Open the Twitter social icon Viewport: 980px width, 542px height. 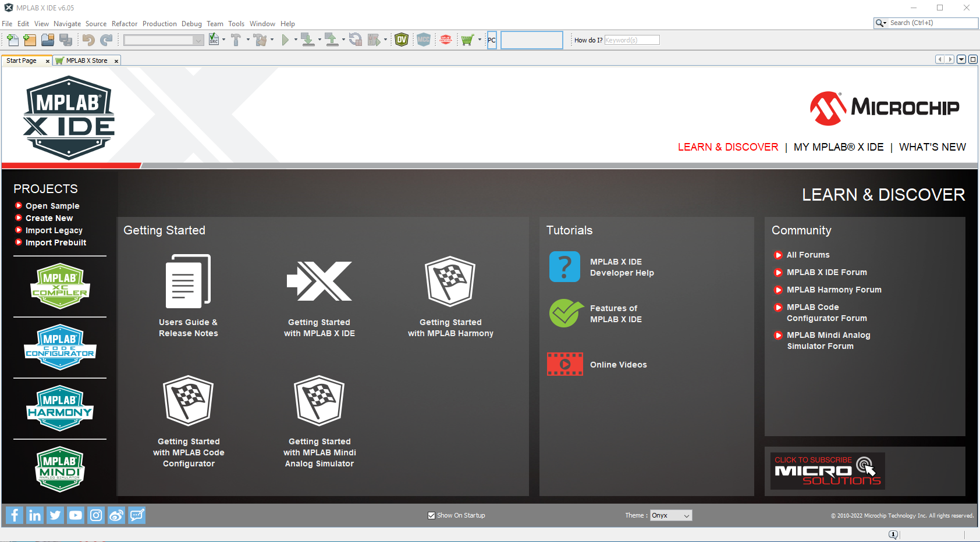point(55,515)
